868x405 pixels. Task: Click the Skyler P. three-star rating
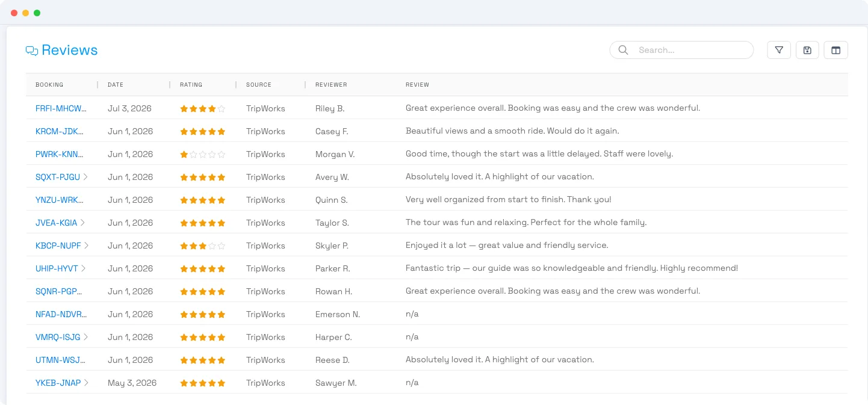coord(203,246)
